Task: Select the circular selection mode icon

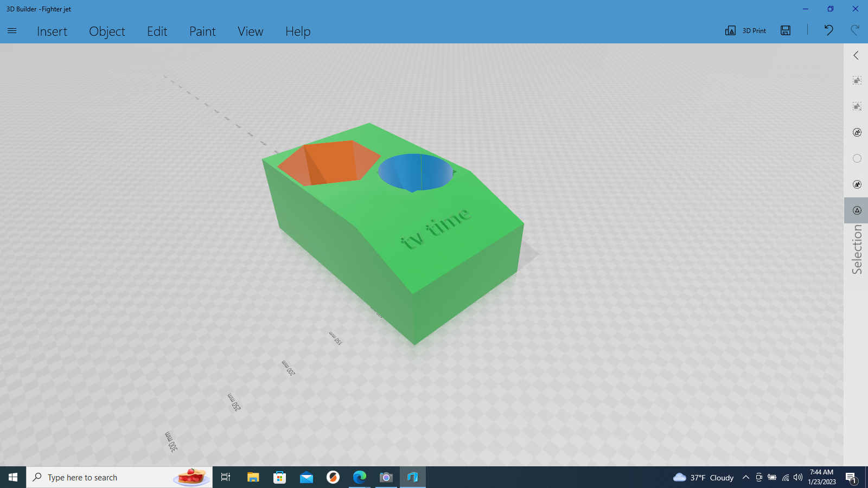Action: coord(856,158)
